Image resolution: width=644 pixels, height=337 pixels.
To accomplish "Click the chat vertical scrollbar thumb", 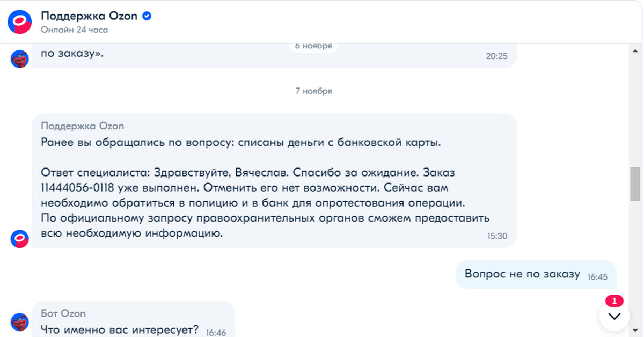I will 635,184.
